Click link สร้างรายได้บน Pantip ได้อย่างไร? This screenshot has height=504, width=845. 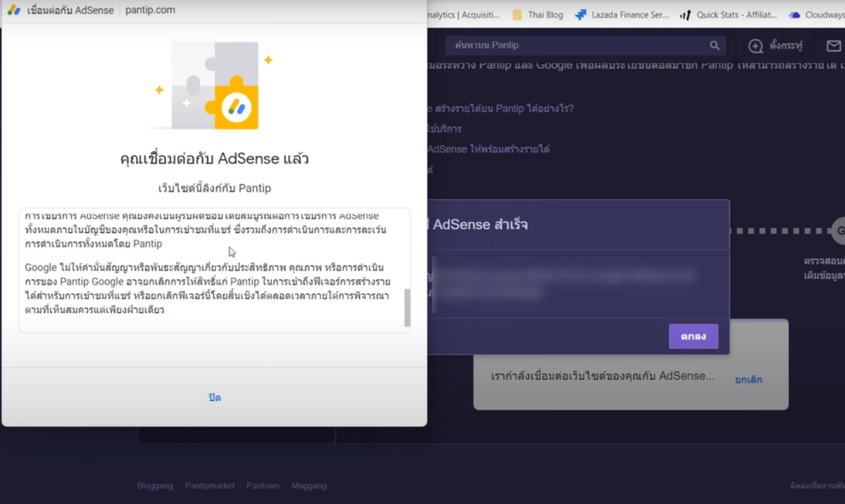tap(501, 108)
